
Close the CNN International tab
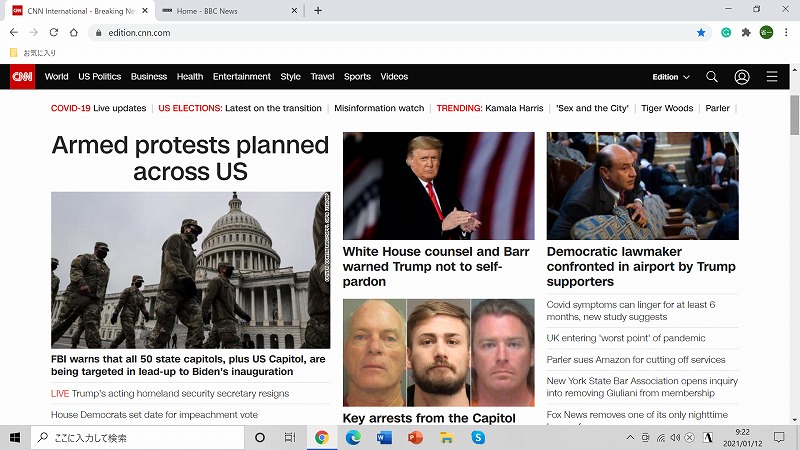pyautogui.click(x=145, y=10)
